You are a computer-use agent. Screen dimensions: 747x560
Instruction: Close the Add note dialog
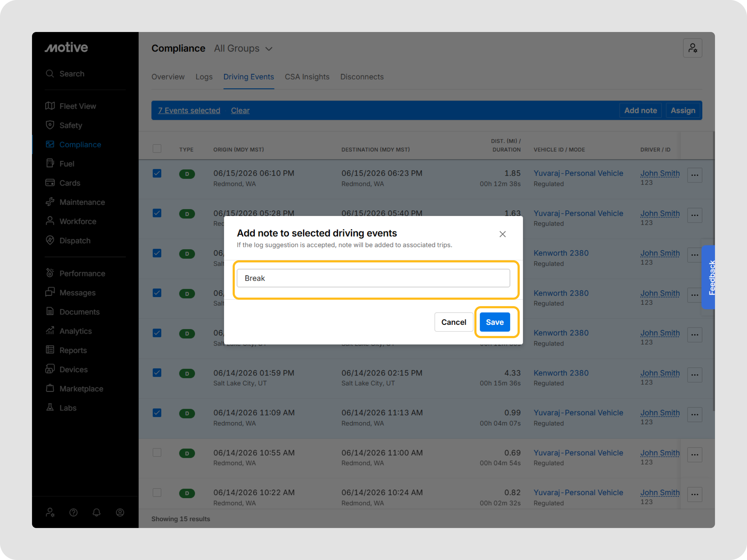pos(502,234)
